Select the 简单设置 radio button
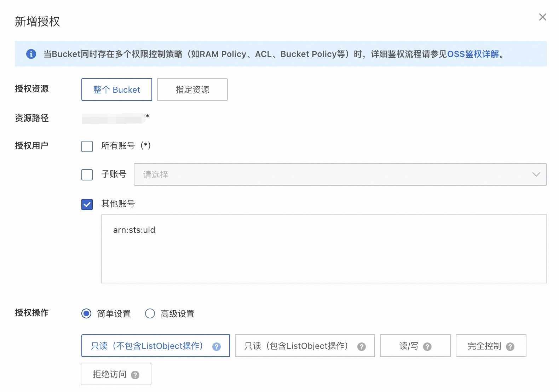This screenshot has height=392, width=559. (86, 313)
